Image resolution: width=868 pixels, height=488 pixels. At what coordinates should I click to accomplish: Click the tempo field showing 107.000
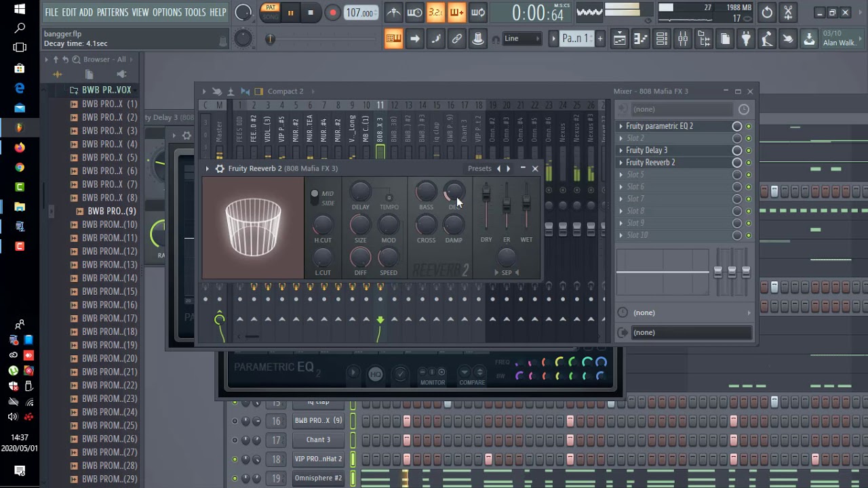click(x=361, y=13)
